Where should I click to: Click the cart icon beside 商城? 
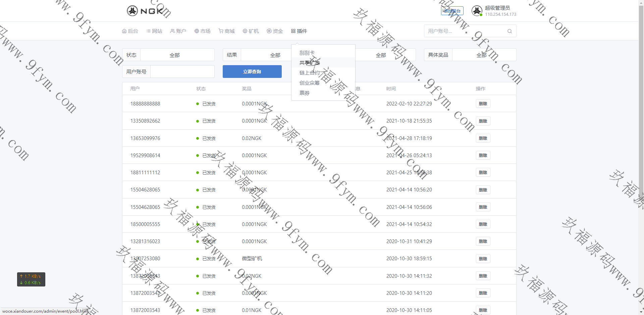(x=221, y=31)
